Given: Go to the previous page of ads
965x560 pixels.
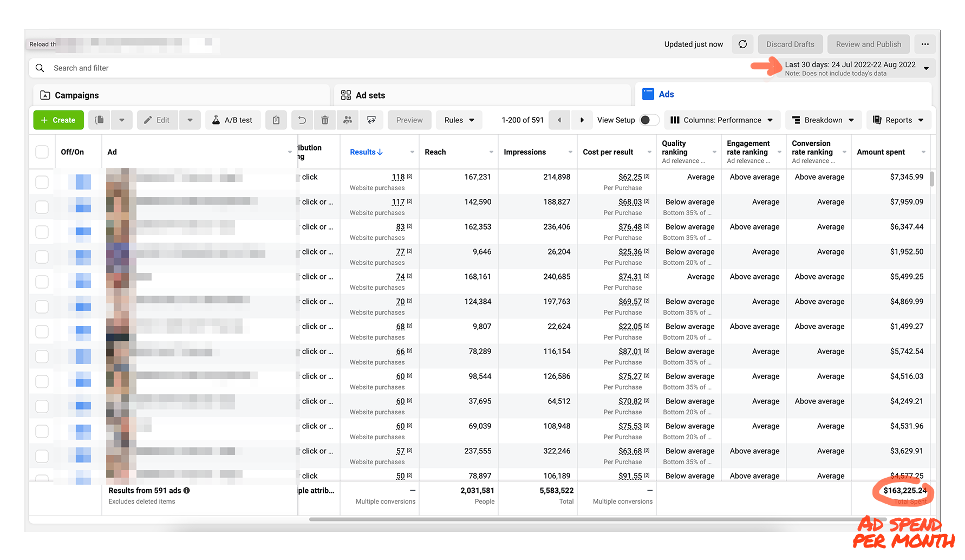Looking at the screenshot, I should click(x=559, y=120).
